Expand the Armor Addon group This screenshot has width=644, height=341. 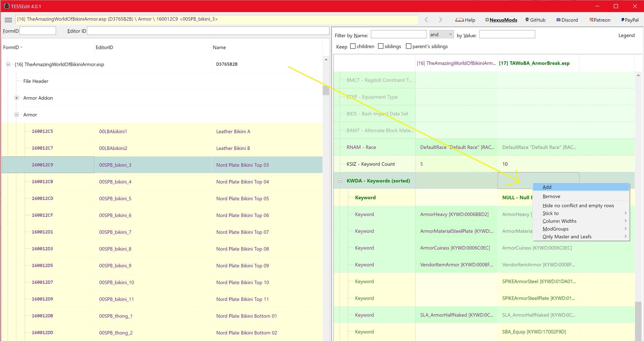coord(16,98)
